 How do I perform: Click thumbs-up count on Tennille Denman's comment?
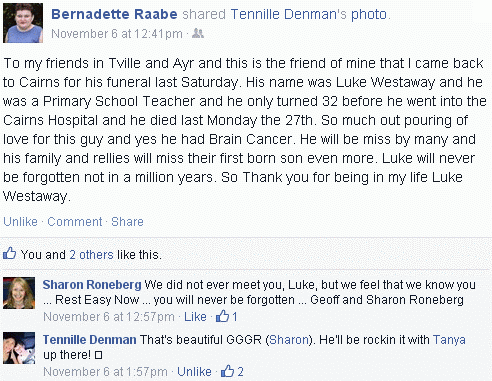[x=232, y=371]
